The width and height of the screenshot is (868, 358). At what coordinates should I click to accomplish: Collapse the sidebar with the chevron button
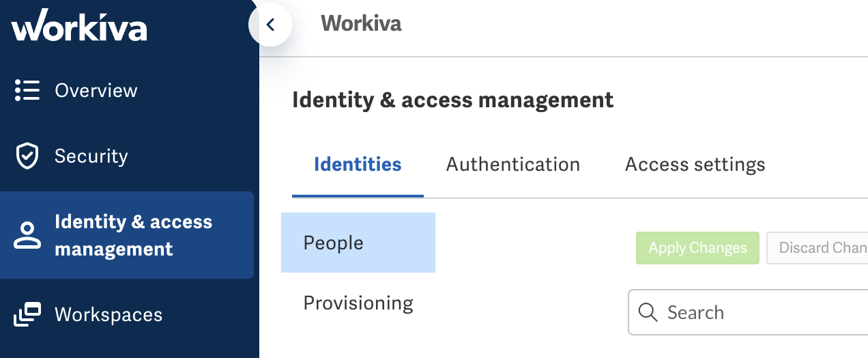[270, 25]
